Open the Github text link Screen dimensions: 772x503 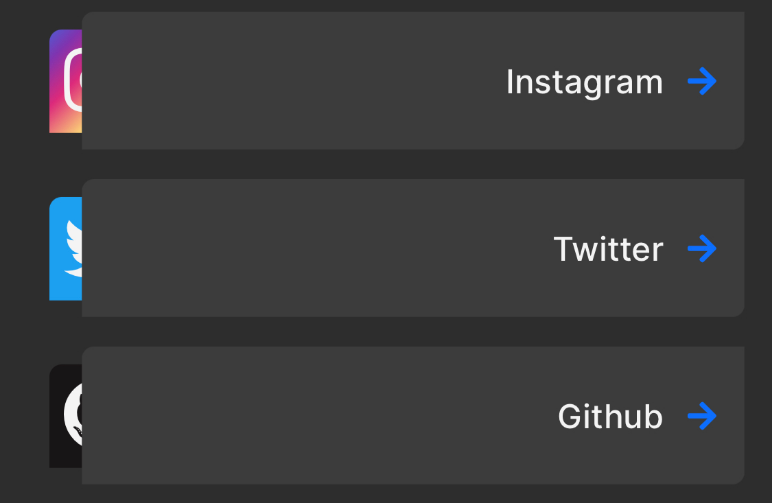[611, 416]
